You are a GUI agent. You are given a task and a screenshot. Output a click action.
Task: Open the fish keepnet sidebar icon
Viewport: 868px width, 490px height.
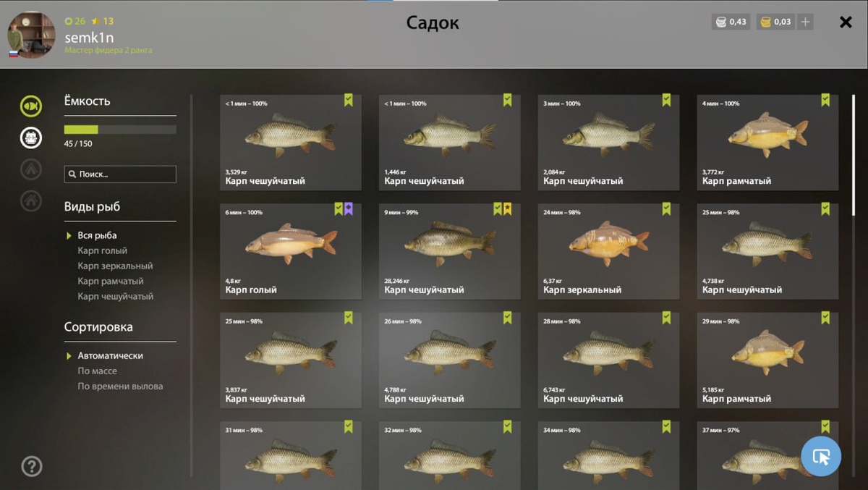click(31, 106)
